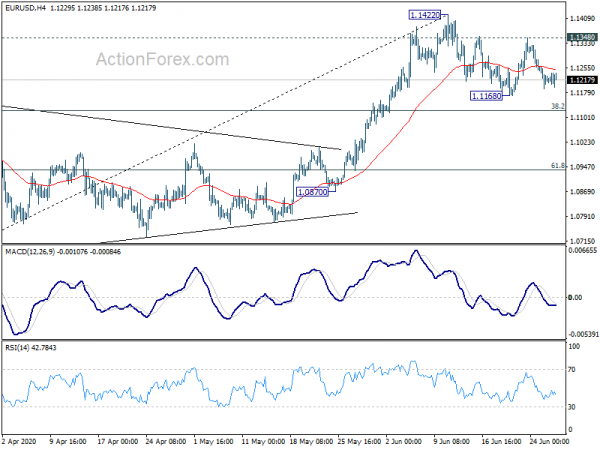Click the RSI 30 oversold level label
This screenshot has height=450, width=600.
572,407
